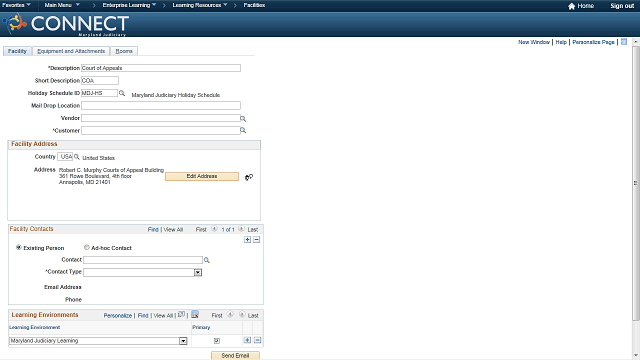Open the Customer lookup magnifier
The height and width of the screenshot is (360, 640).
[x=243, y=131]
